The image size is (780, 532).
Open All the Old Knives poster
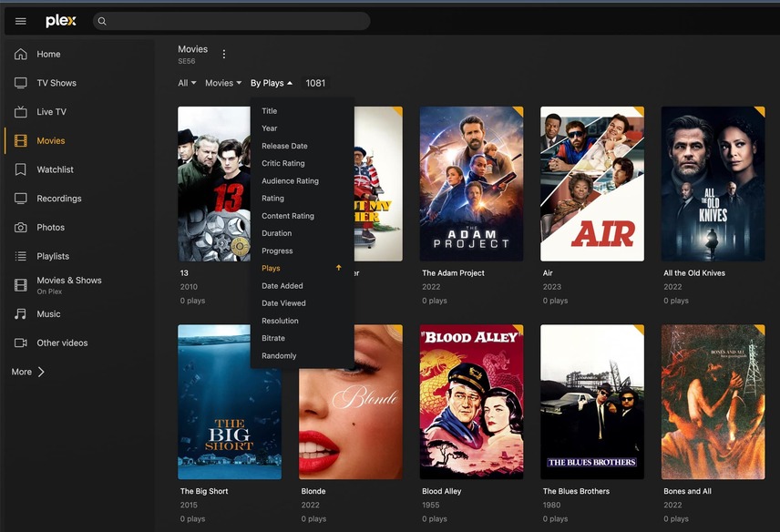point(713,183)
